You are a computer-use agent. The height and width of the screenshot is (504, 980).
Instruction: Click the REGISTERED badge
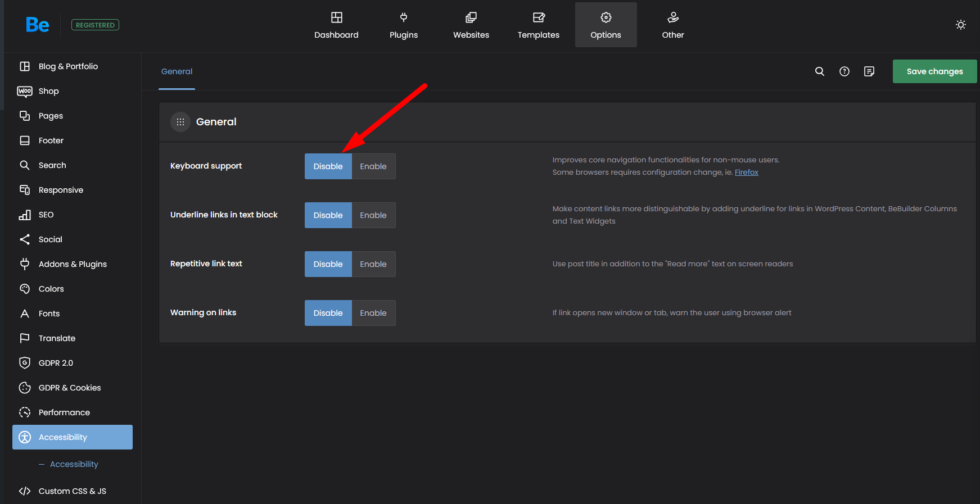coord(95,25)
